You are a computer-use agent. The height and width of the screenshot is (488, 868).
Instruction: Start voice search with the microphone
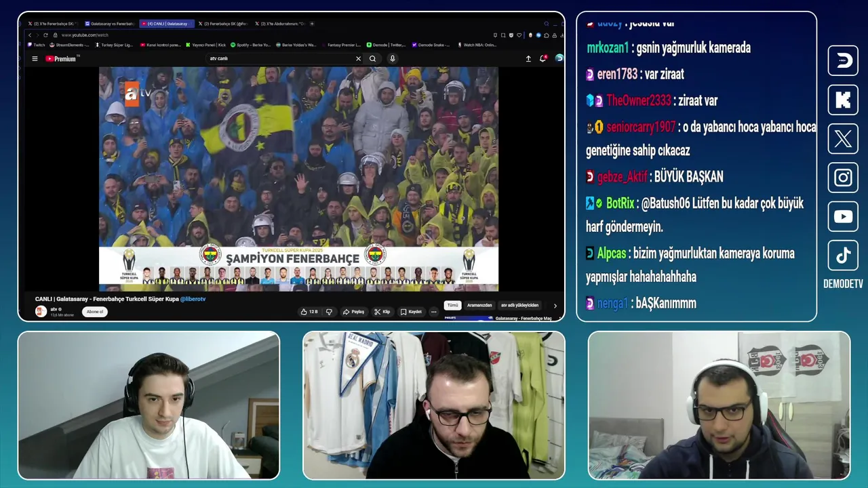[x=392, y=59]
